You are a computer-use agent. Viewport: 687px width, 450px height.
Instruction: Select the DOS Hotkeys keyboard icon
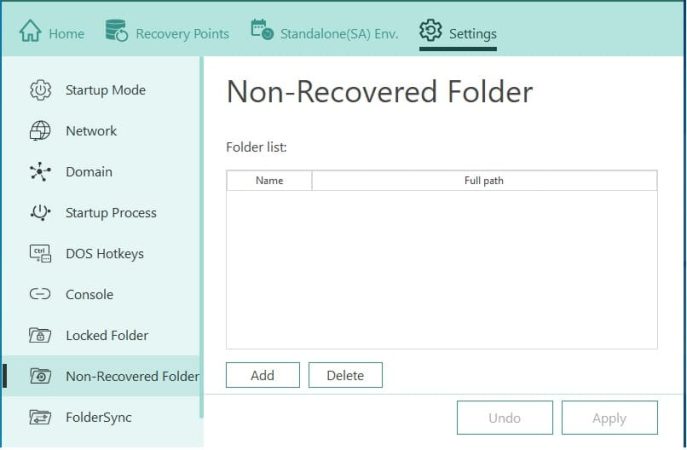(x=40, y=254)
